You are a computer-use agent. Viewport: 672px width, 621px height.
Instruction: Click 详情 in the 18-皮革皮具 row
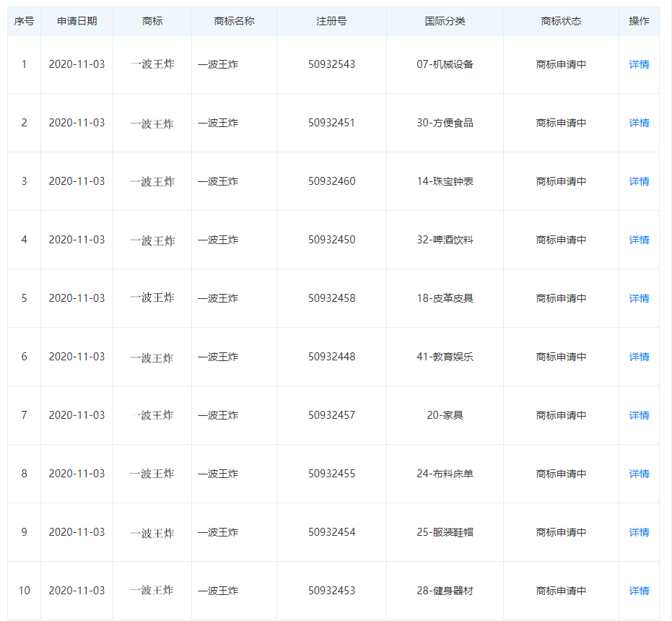coord(639,298)
